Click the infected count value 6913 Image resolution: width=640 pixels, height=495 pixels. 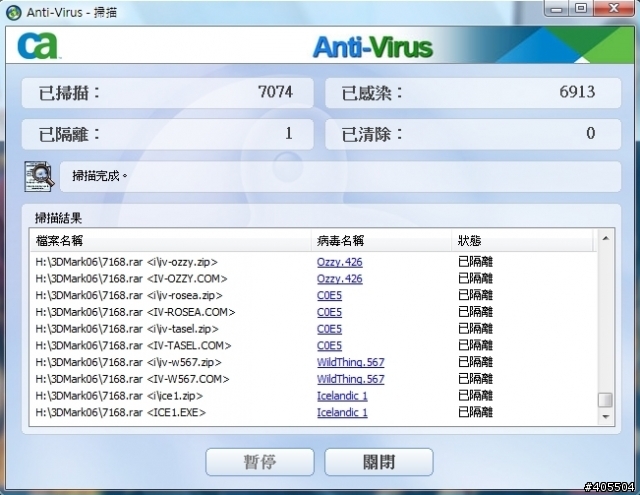tap(577, 92)
